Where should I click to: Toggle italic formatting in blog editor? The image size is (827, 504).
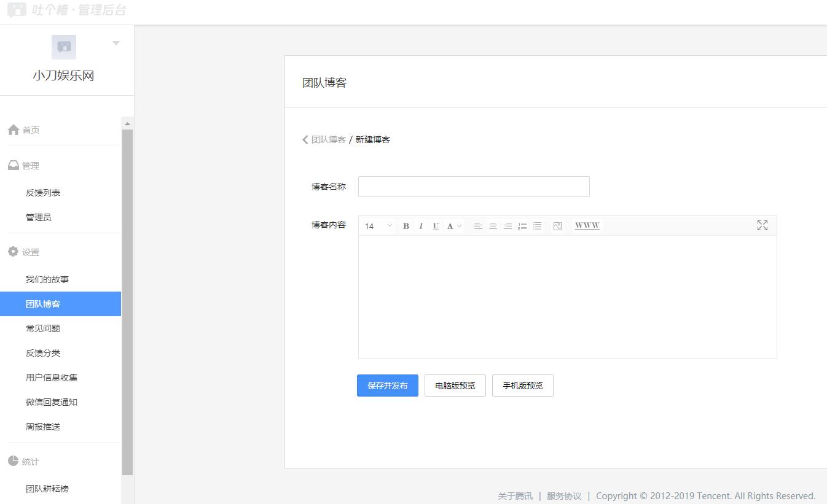[421, 226]
